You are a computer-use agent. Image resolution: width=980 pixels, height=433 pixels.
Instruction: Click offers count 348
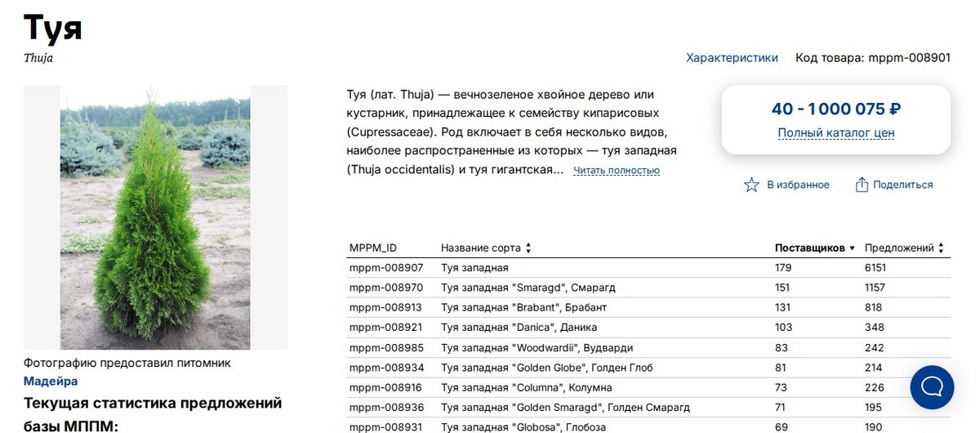pos(874,328)
